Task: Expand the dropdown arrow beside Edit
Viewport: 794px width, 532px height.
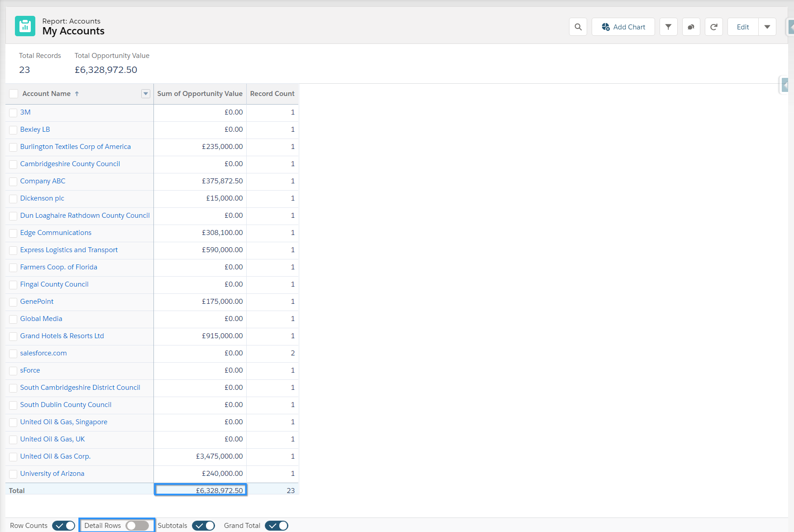Action: [767, 27]
